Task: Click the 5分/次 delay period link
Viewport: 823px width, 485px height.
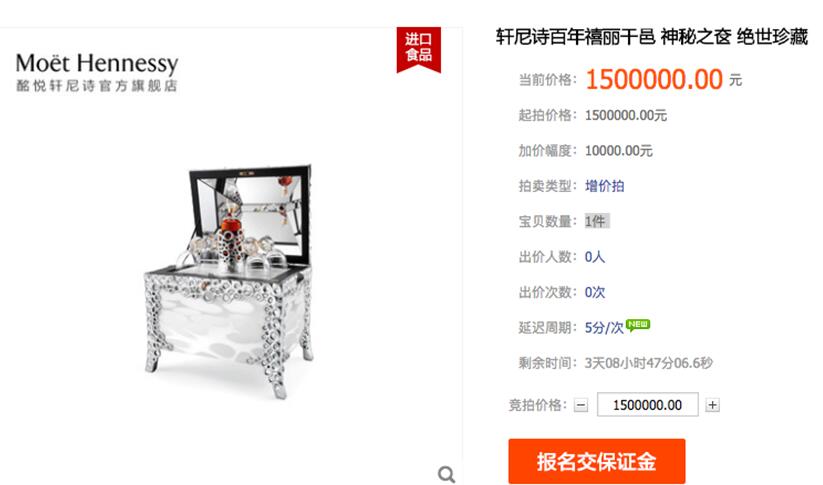Action: tap(604, 328)
